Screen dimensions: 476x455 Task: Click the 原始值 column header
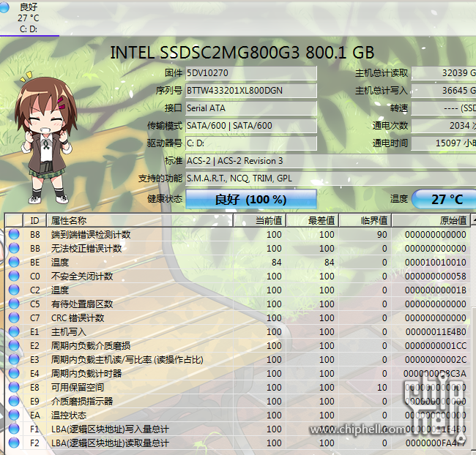pos(431,220)
